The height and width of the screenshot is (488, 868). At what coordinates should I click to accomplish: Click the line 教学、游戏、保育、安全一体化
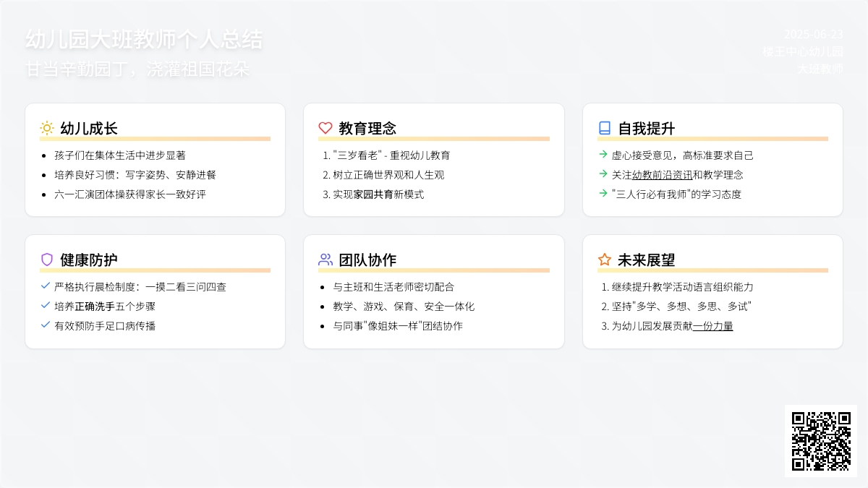pos(404,307)
